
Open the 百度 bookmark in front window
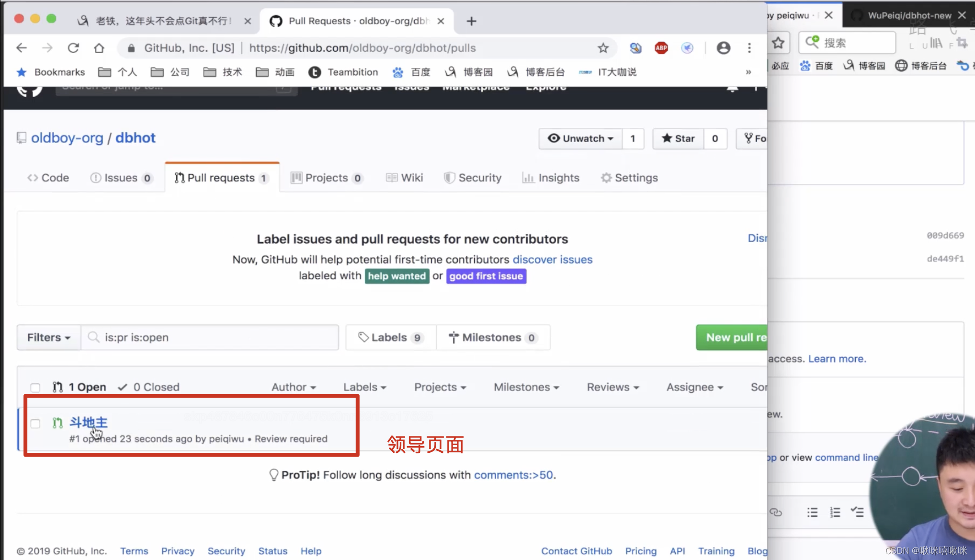[x=411, y=72]
